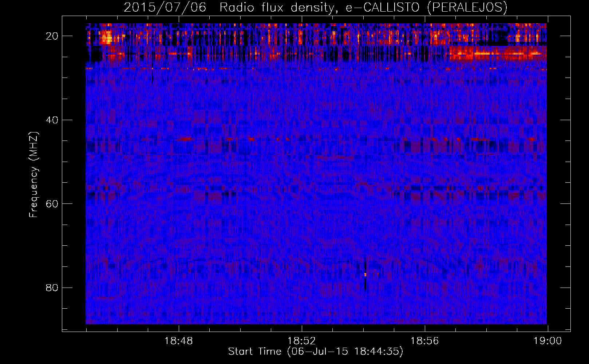This screenshot has width=589, height=364.
Task: Click the "Start Time (06-Jul-15 18:44:35)" axis label
Action: (x=316, y=352)
